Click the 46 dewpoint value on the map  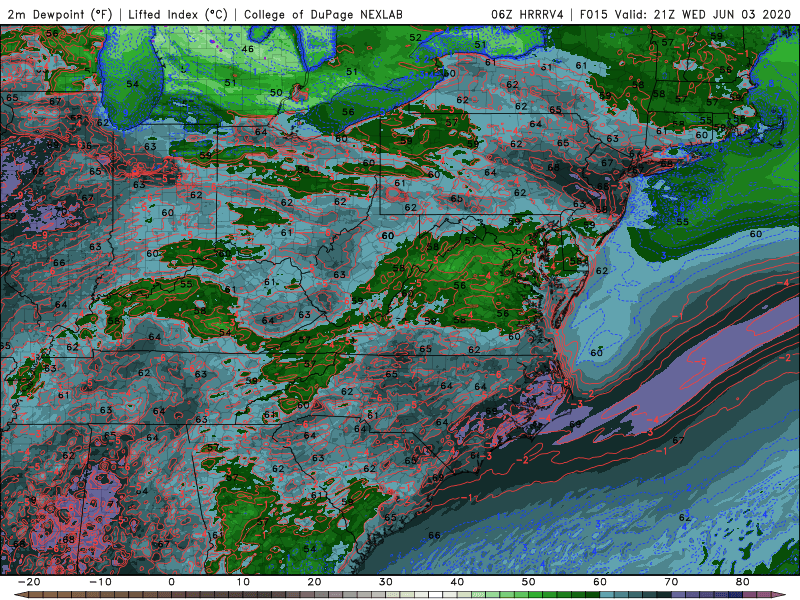pyautogui.click(x=247, y=49)
